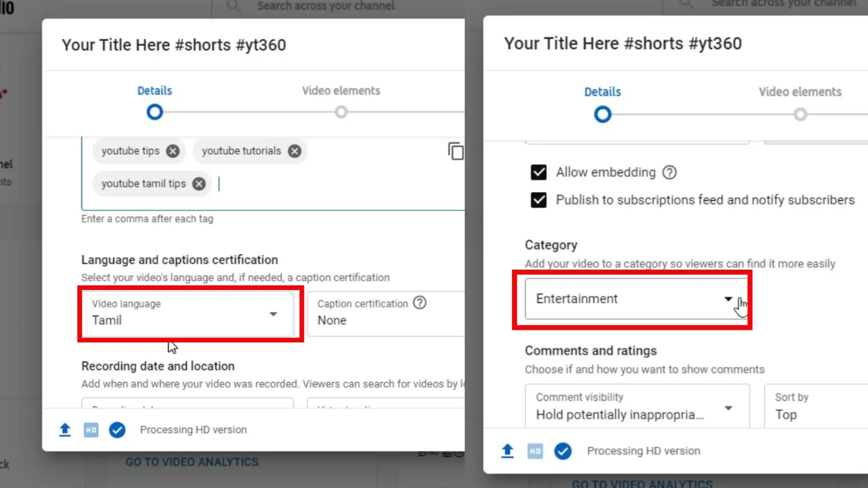Click the upload status arrow icon in left dialog
The height and width of the screenshot is (488, 868).
coord(65,430)
